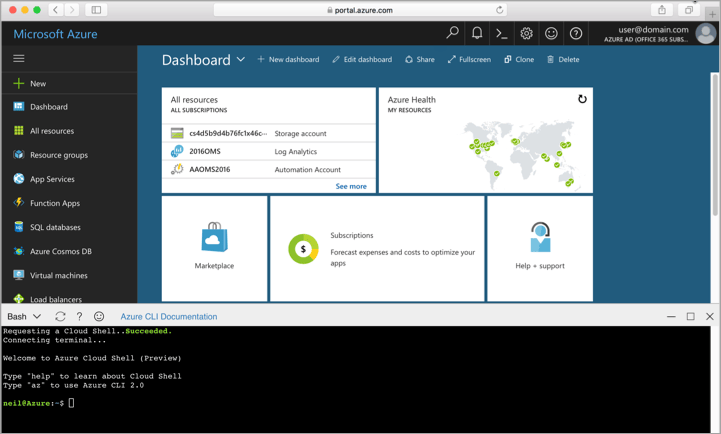Expand the Dashboard title dropdown
The image size is (721, 434).
click(x=241, y=60)
